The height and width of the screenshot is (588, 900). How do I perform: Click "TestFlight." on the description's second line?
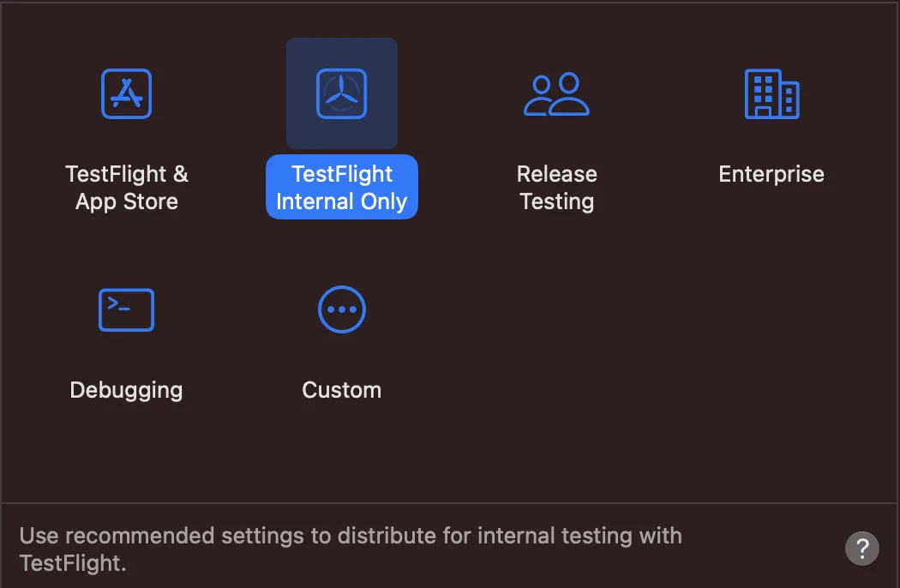(73, 564)
